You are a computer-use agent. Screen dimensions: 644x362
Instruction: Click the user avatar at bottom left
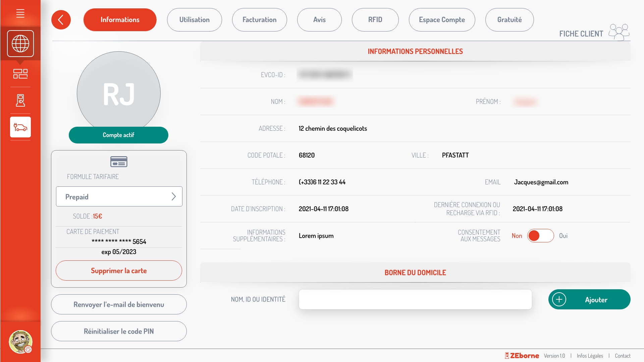[20, 342]
